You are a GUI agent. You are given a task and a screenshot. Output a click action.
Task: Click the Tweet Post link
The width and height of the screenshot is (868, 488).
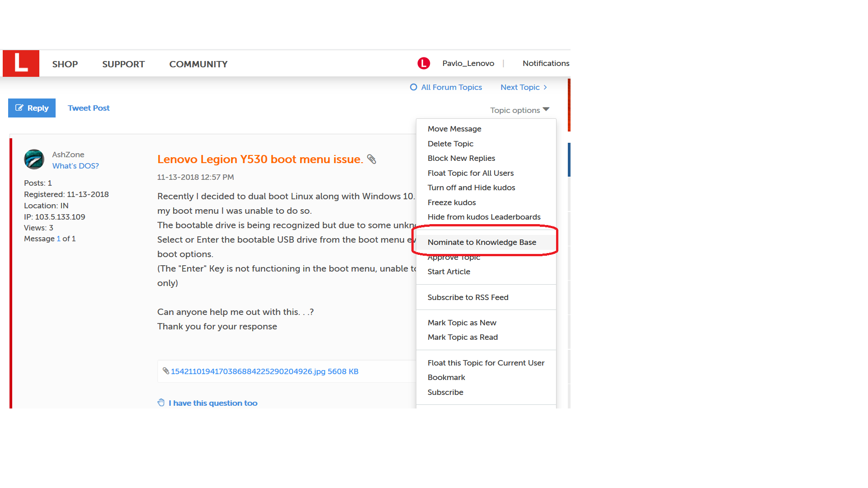(89, 108)
